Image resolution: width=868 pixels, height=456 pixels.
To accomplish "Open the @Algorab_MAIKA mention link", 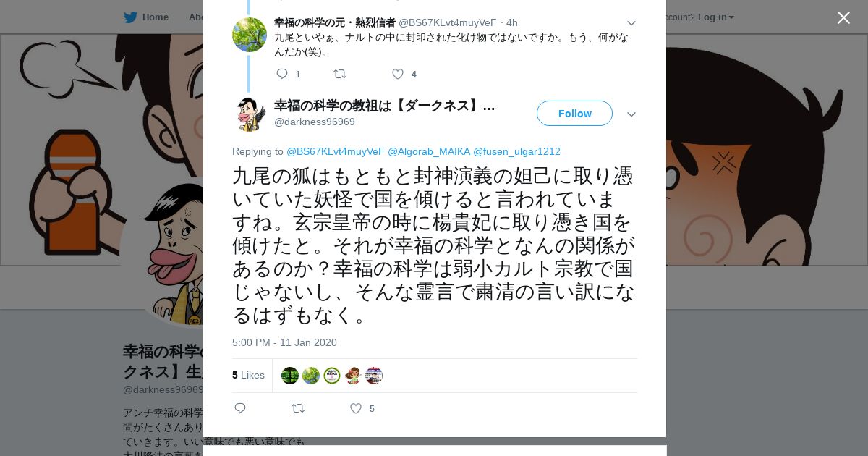I will pos(429,151).
